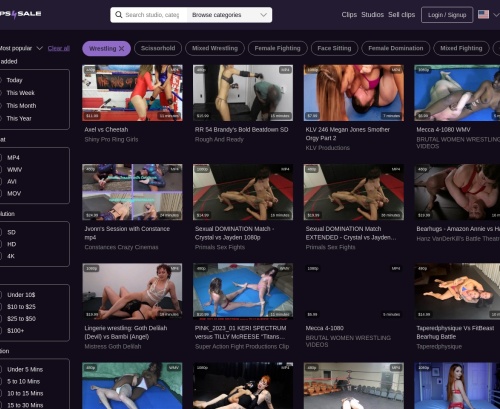This screenshot has height=409, width=500.
Task: Click the US flag language icon
Action: coord(483,14)
